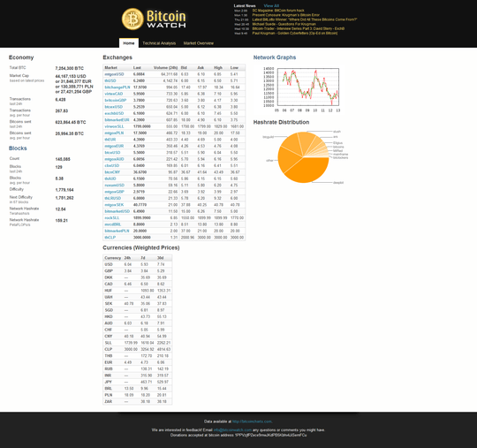Switch to the Market Overview tab
The image size is (477, 448).
coord(199,43)
